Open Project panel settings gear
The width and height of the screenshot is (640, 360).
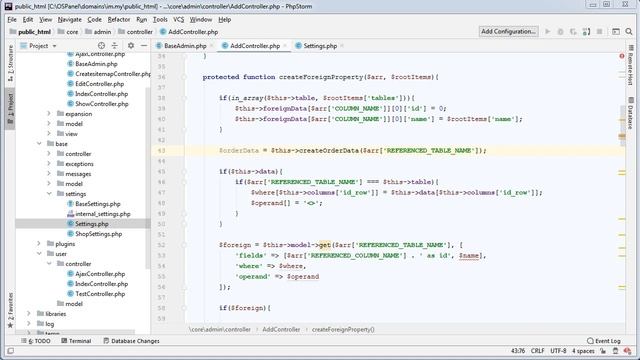pos(131,46)
